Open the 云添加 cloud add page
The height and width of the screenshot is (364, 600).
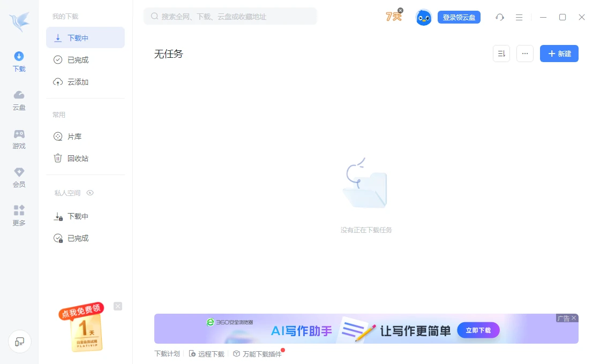pyautogui.click(x=78, y=81)
